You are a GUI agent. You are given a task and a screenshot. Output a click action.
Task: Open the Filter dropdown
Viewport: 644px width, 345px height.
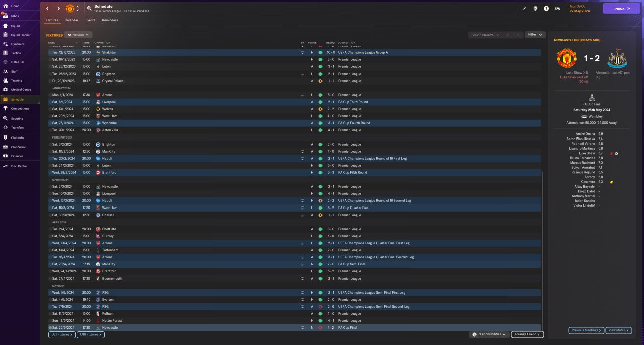(535, 35)
